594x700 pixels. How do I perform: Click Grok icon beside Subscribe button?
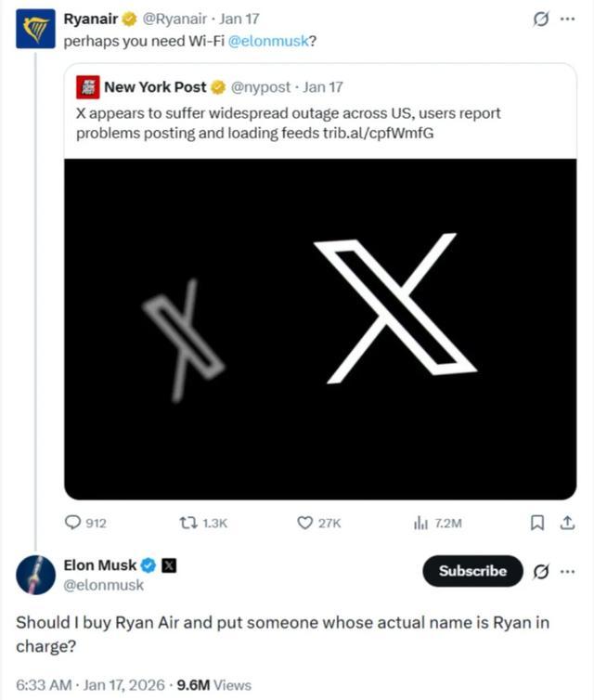[540, 571]
